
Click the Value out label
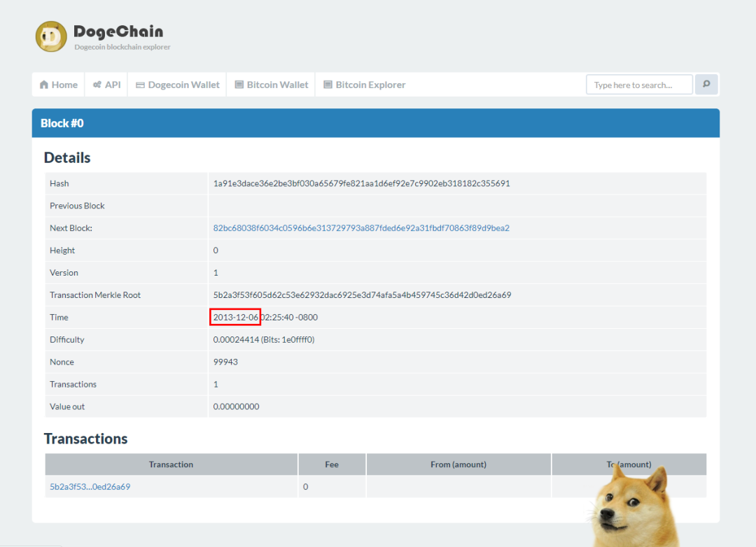click(67, 407)
